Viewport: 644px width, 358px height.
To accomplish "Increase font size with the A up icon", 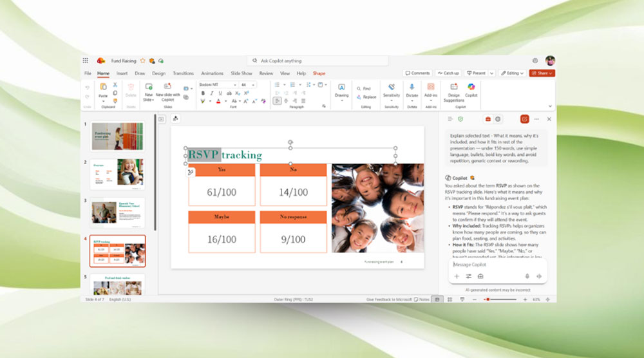I will (245, 101).
